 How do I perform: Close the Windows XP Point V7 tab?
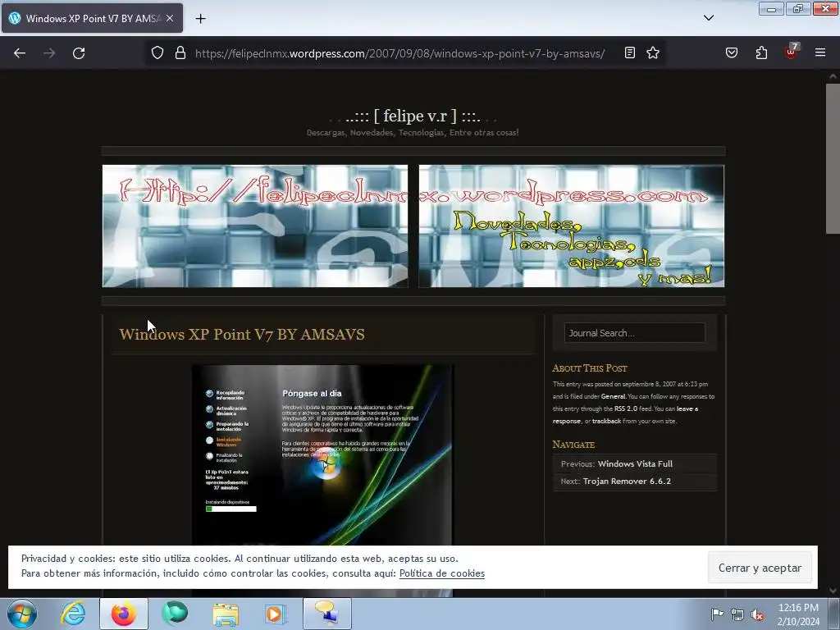[170, 18]
